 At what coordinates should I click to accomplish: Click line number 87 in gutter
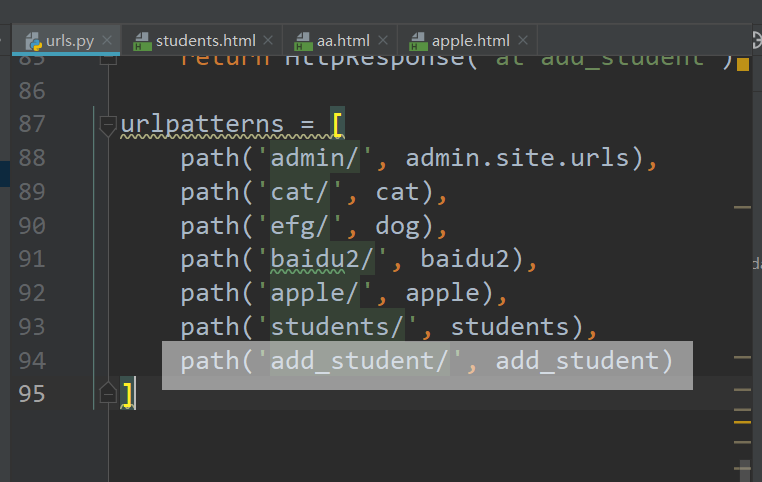click(x=32, y=124)
